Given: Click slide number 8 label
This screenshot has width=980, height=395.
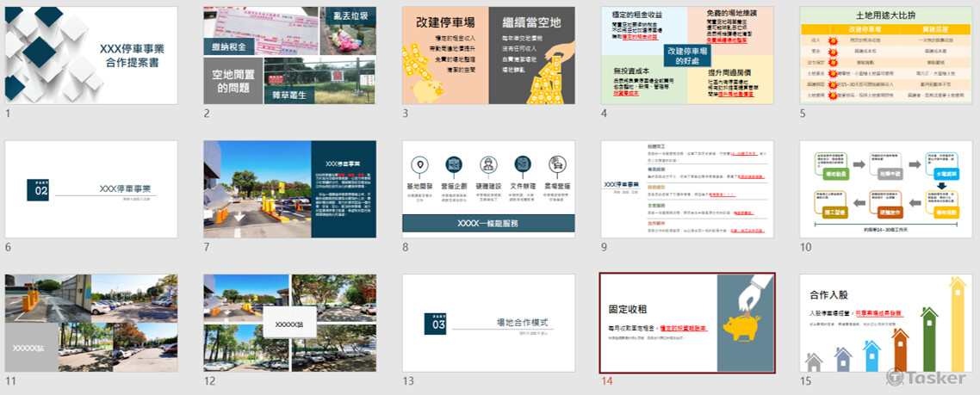Looking at the screenshot, I should click(x=406, y=248).
